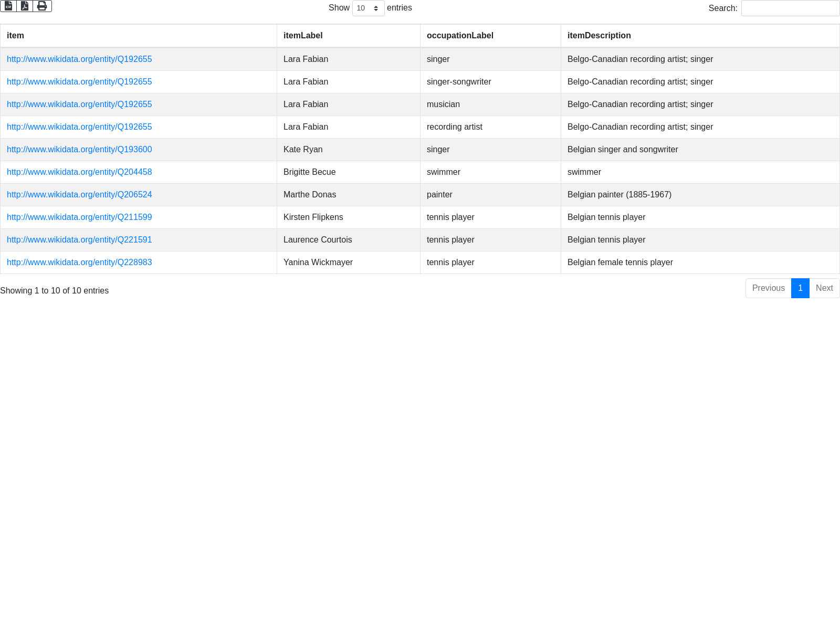Viewport: 840px width, 630px height.
Task: Open Lara Fabian singer-songwriter row link
Action: [x=79, y=82]
